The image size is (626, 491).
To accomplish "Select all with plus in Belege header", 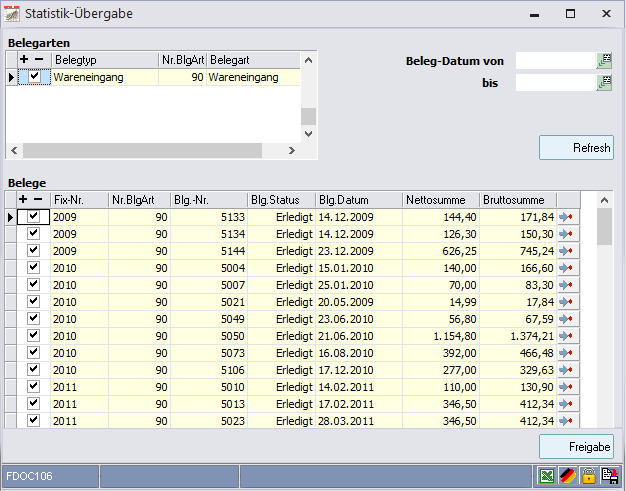I will pos(23,199).
